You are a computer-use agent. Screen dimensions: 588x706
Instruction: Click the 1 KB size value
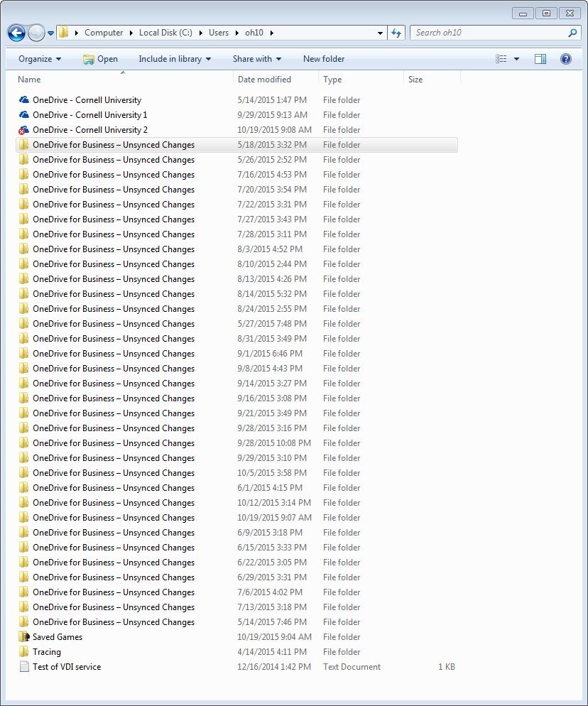(447, 666)
